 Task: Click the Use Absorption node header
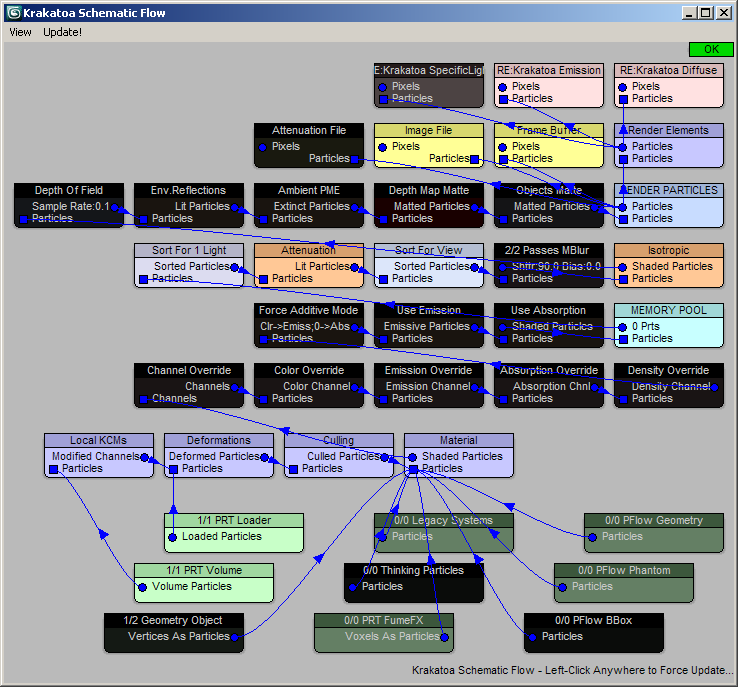(549, 310)
